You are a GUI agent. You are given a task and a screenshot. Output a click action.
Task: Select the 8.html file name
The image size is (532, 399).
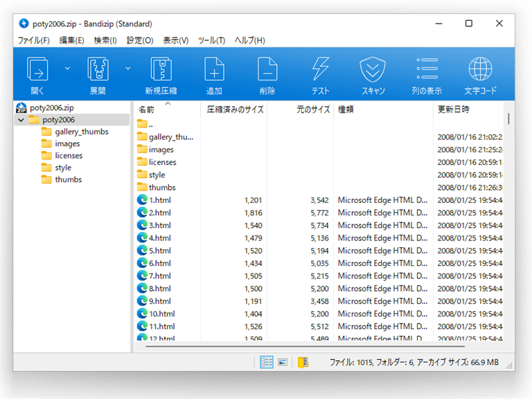(x=160, y=288)
